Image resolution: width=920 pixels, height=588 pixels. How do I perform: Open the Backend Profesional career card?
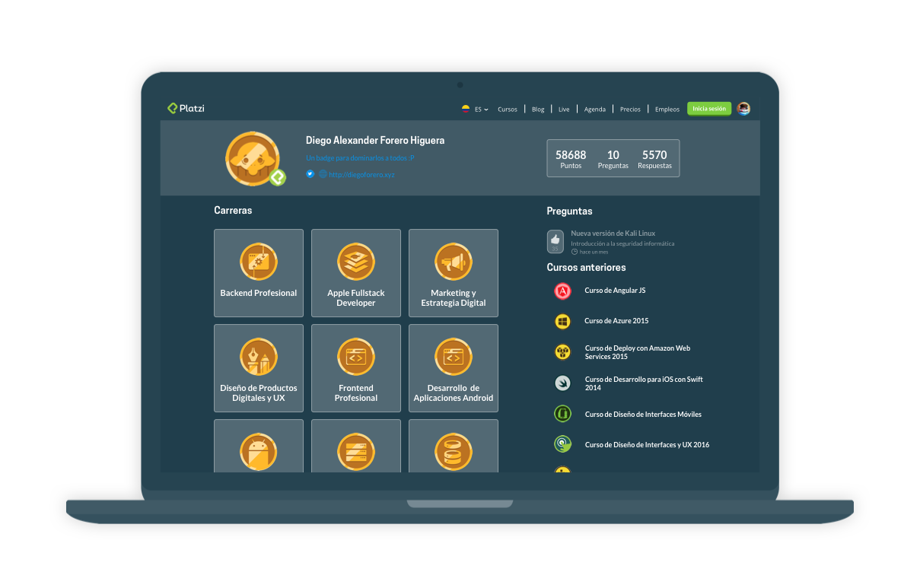[x=259, y=273]
